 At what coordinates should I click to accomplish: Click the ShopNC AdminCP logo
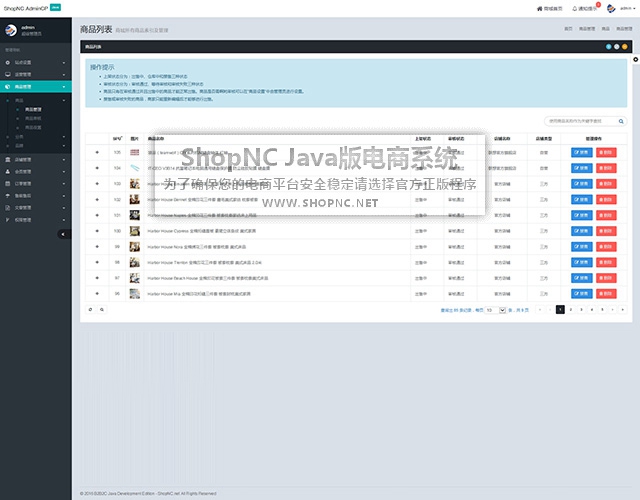click(32, 8)
